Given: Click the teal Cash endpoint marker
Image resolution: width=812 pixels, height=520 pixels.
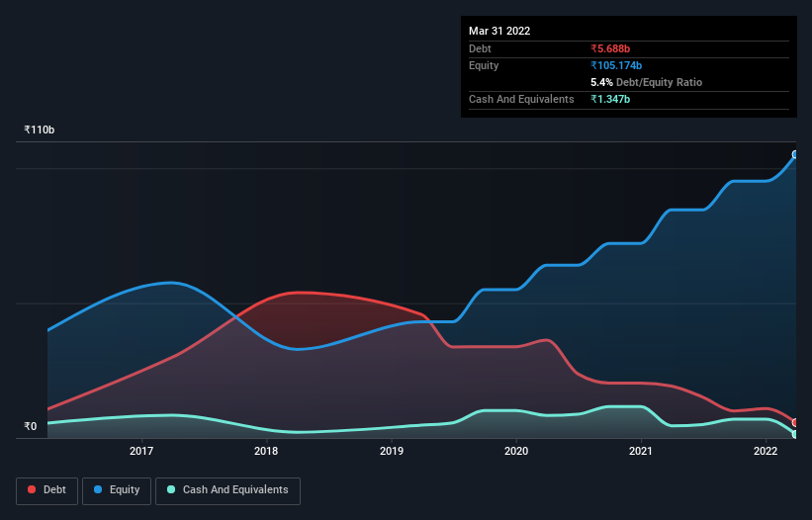Looking at the screenshot, I should click(x=796, y=434).
